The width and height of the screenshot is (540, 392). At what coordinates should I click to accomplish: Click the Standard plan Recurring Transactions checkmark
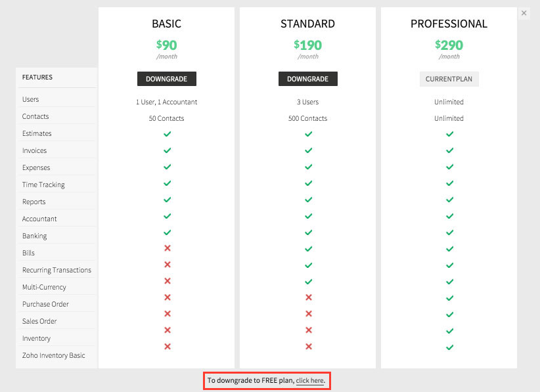[309, 265]
